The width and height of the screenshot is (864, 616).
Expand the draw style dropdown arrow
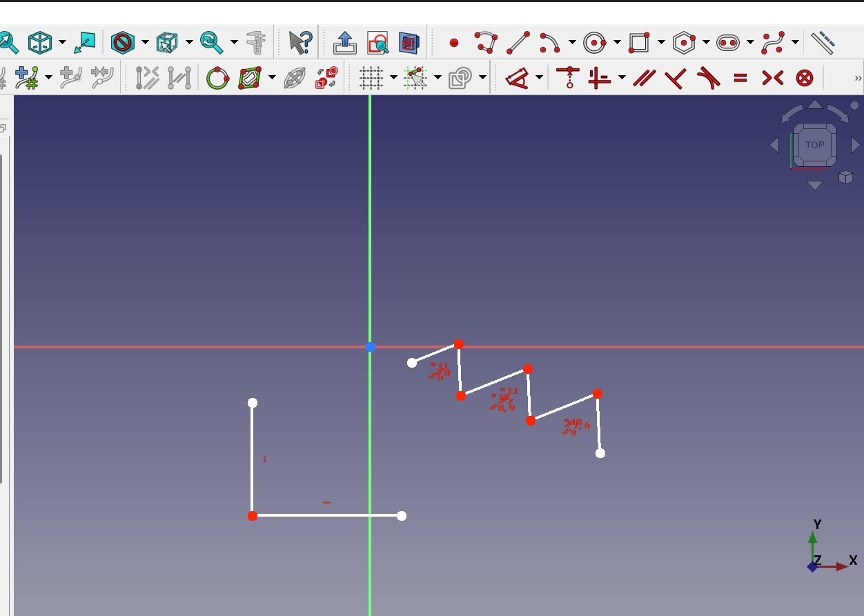[x=145, y=43]
